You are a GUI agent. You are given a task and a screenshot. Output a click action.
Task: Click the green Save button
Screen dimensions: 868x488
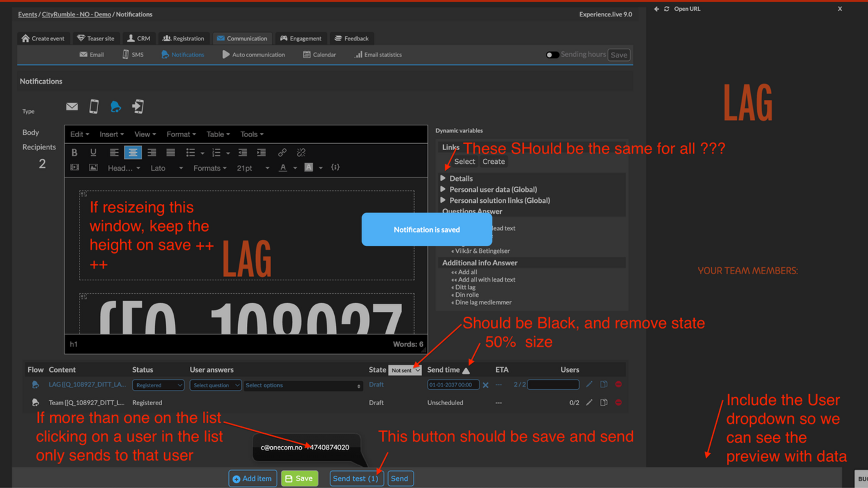click(299, 478)
